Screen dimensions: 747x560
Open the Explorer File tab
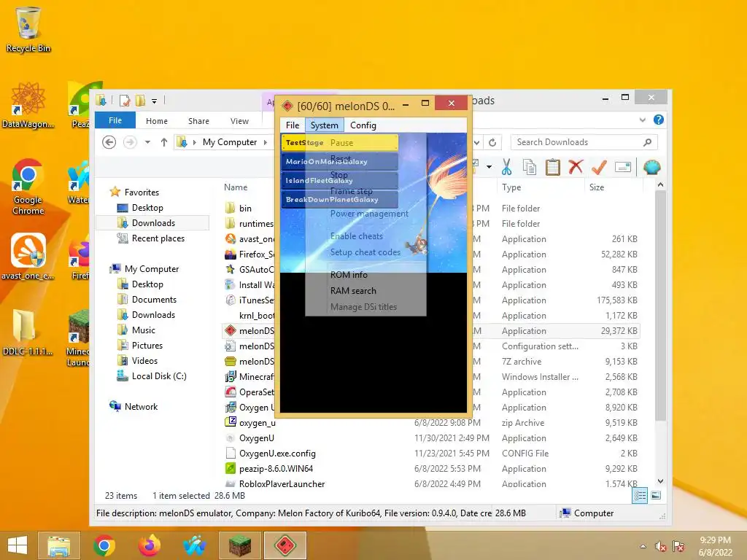[115, 120]
